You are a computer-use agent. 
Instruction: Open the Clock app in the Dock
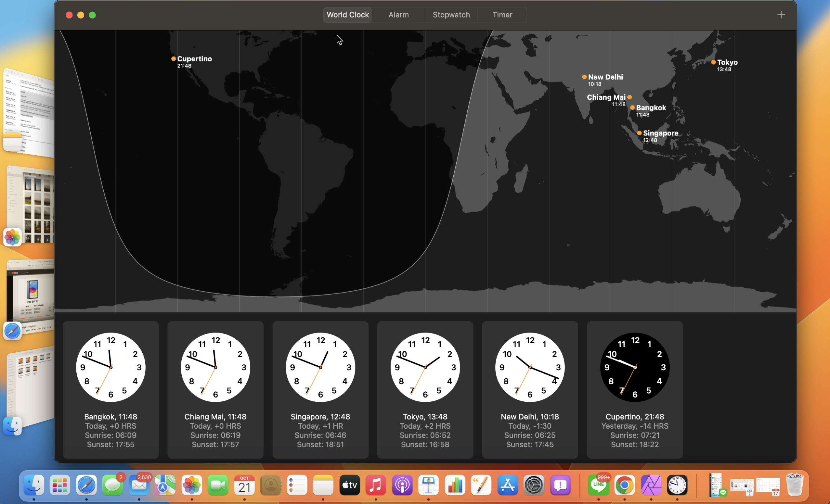677,485
